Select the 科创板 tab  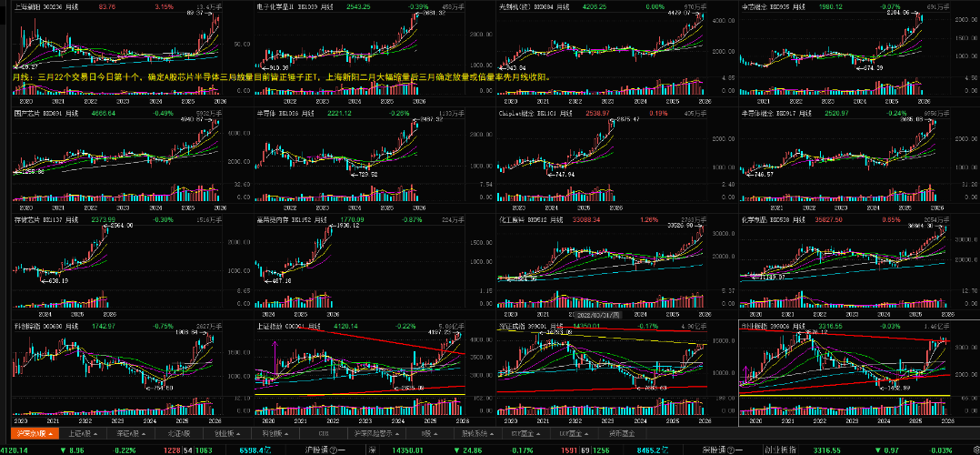[x=275, y=434]
